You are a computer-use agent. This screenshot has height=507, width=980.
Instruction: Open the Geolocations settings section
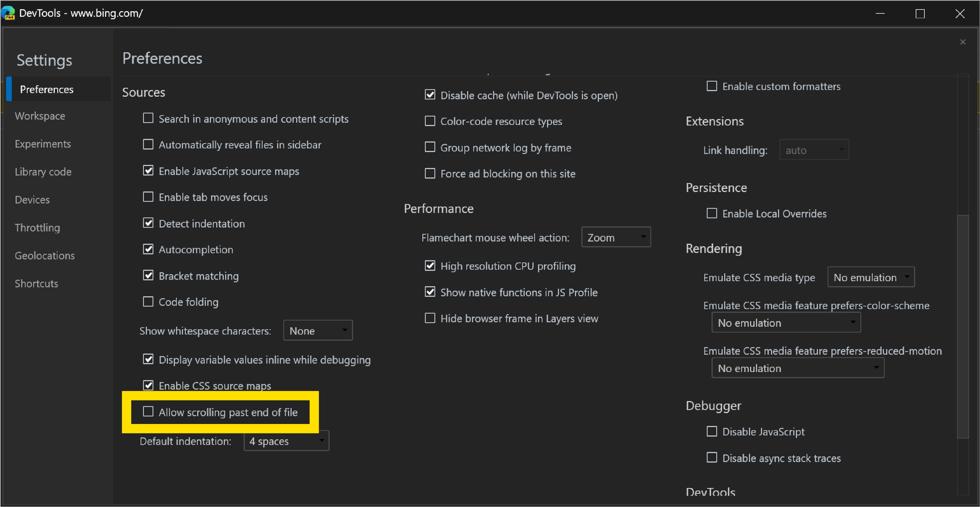pos(43,255)
